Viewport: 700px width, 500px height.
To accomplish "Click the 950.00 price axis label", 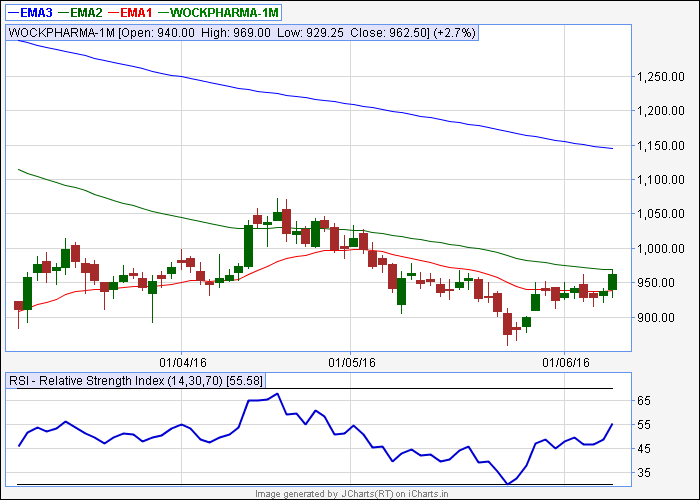I will [x=656, y=283].
